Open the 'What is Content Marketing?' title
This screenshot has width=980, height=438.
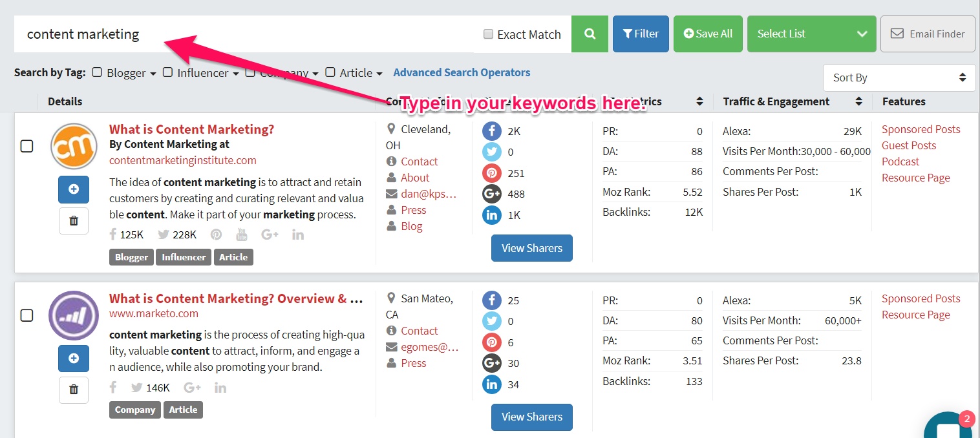coord(191,129)
